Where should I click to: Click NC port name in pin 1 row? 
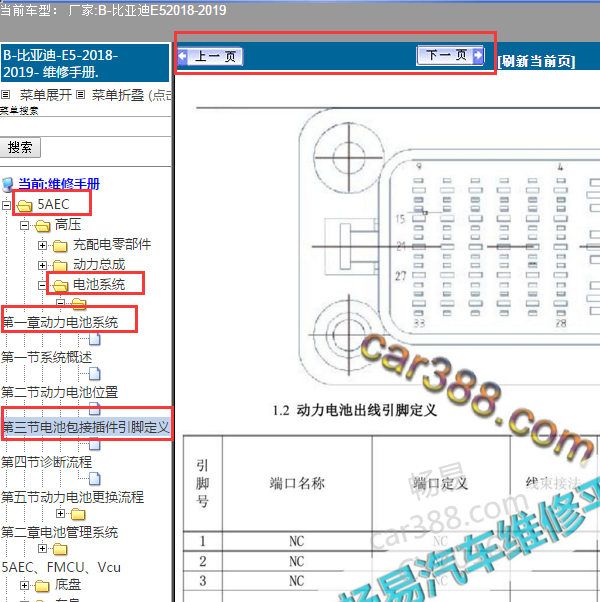297,541
